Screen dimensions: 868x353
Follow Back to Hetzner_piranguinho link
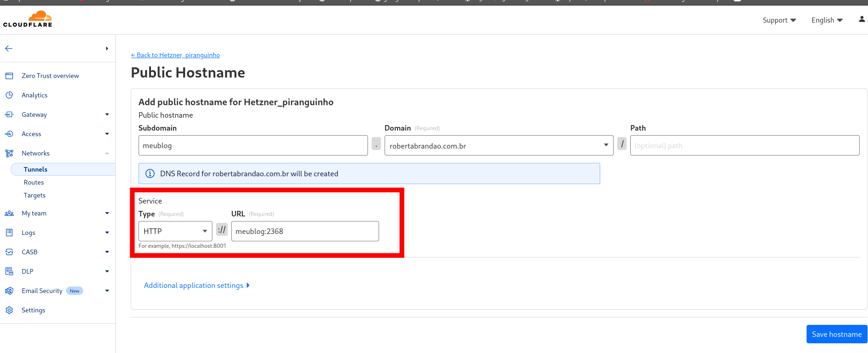(175, 55)
